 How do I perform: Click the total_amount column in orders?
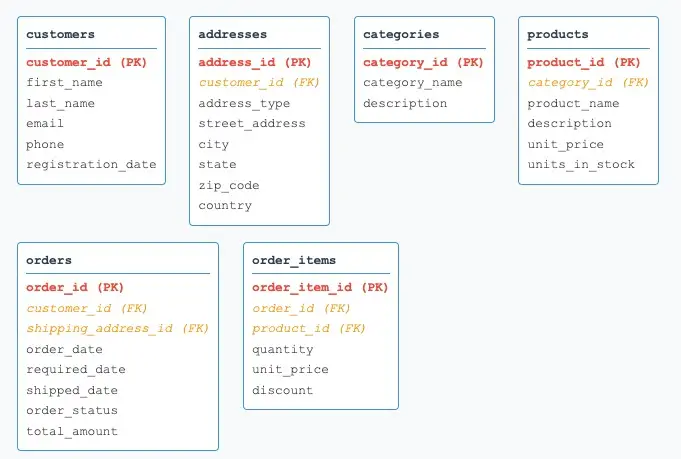[72, 431]
